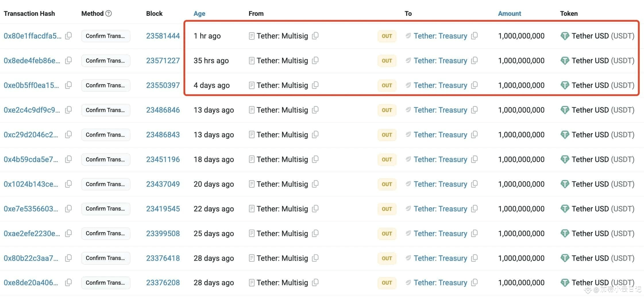
Task: Copy transaction hash 0x80e1ffacdfa5
Action: pyautogui.click(x=68, y=36)
